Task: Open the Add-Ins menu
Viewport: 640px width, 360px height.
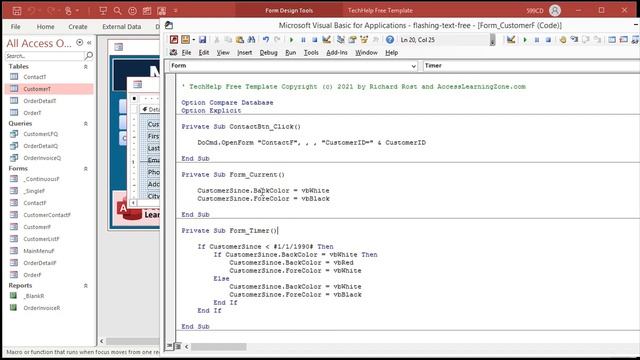Action: point(337,53)
